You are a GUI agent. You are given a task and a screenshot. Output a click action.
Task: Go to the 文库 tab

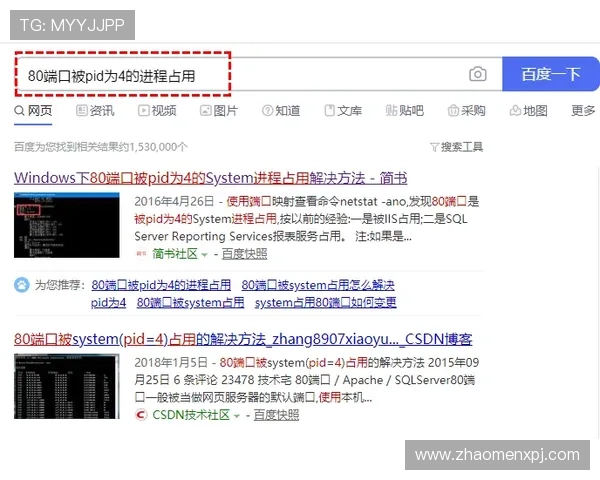343,111
